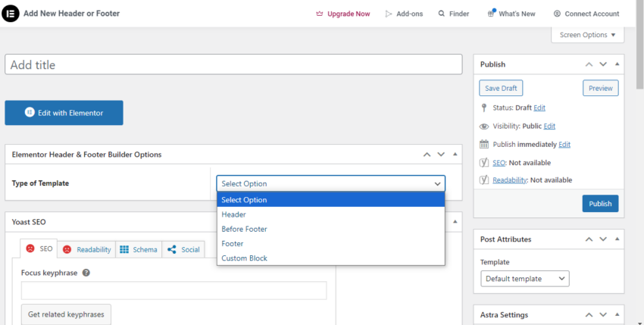
Task: Click the key icon beside Status
Action: tap(483, 108)
